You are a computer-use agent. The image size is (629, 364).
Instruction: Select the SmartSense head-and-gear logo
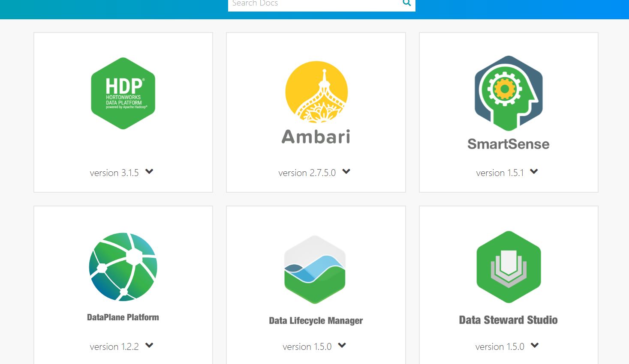coord(509,93)
